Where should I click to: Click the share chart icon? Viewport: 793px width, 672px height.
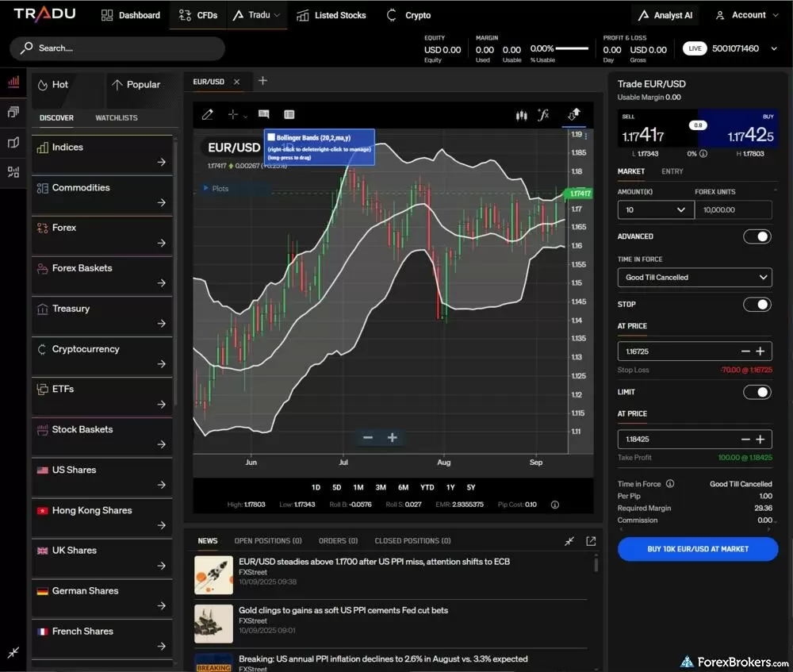574,114
